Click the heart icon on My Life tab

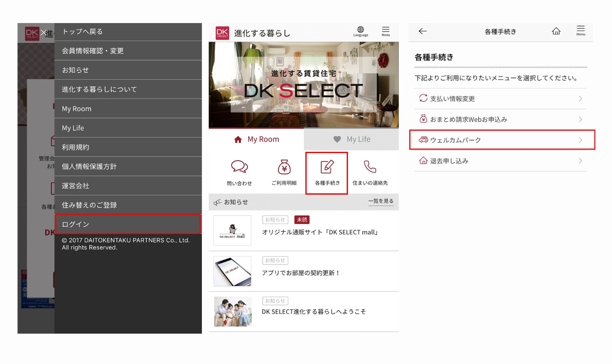[337, 139]
